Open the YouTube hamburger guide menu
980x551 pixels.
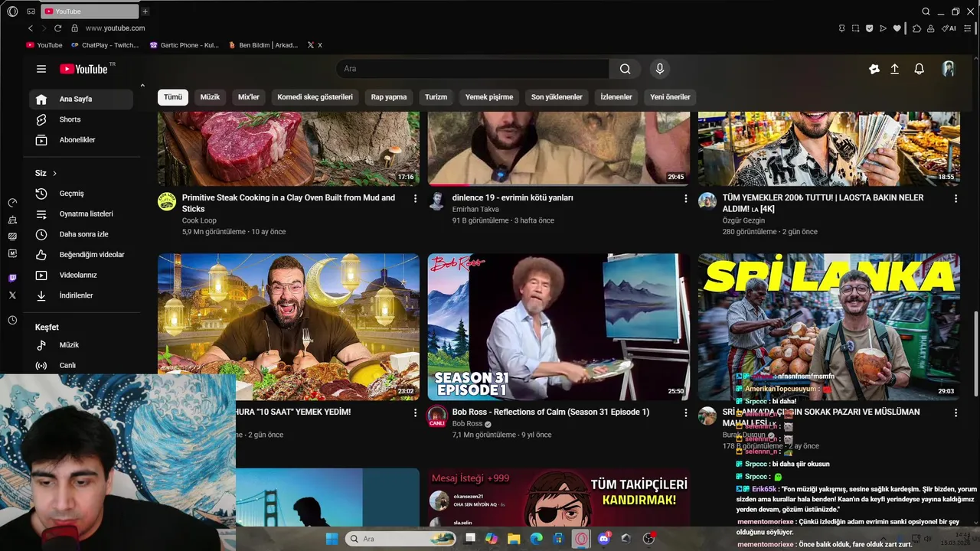coord(41,69)
